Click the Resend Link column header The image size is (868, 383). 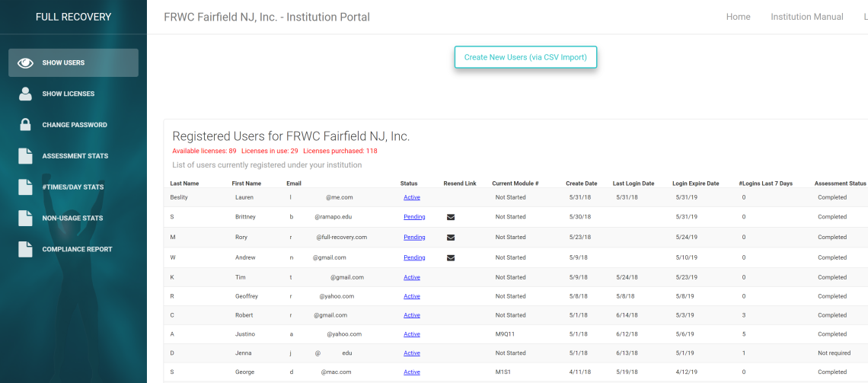459,184
